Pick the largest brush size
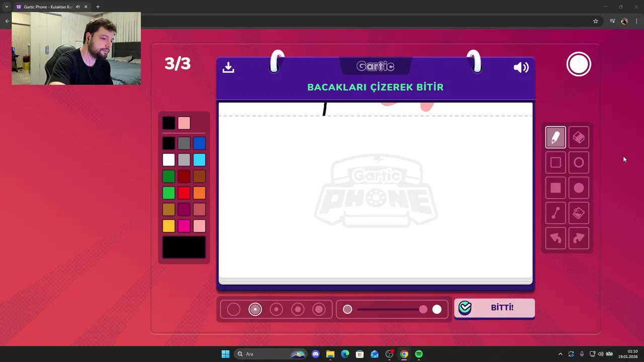Image resolution: width=644 pixels, height=362 pixels. coord(319,309)
